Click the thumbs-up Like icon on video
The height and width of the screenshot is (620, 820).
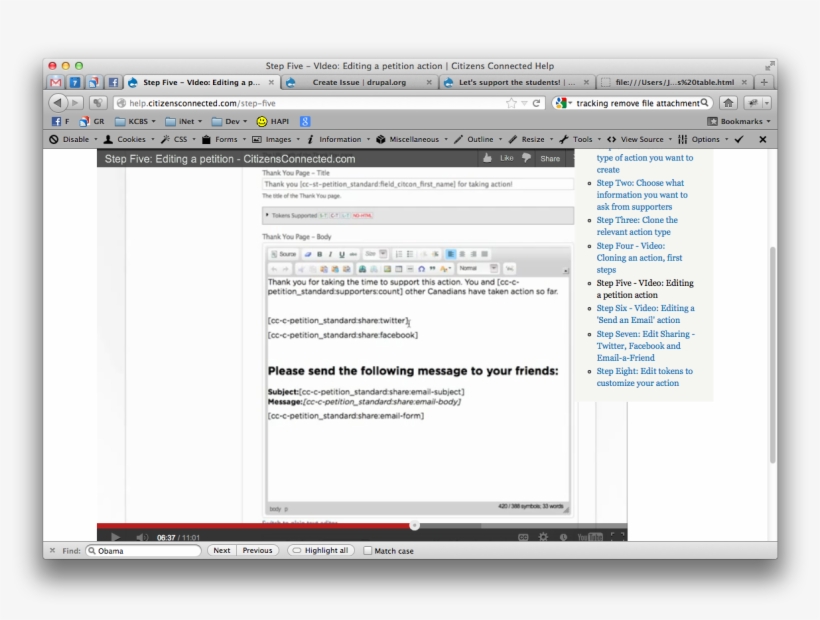coord(488,158)
